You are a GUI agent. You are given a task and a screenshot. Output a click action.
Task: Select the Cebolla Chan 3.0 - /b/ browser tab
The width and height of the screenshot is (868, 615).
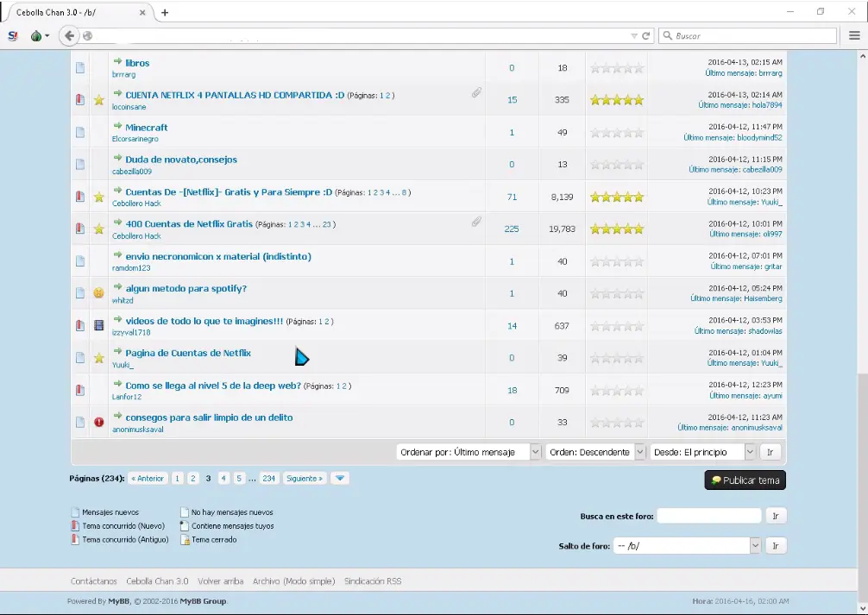coord(78,12)
